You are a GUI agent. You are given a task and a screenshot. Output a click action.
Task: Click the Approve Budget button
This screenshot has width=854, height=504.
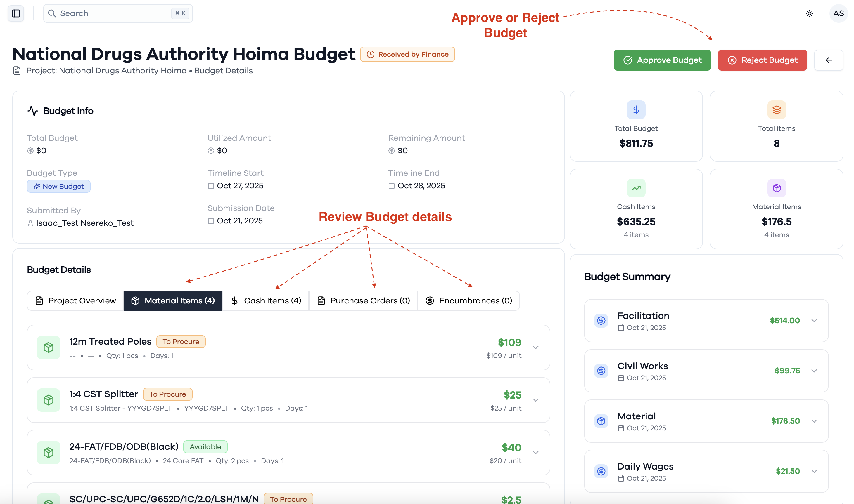coord(662,60)
